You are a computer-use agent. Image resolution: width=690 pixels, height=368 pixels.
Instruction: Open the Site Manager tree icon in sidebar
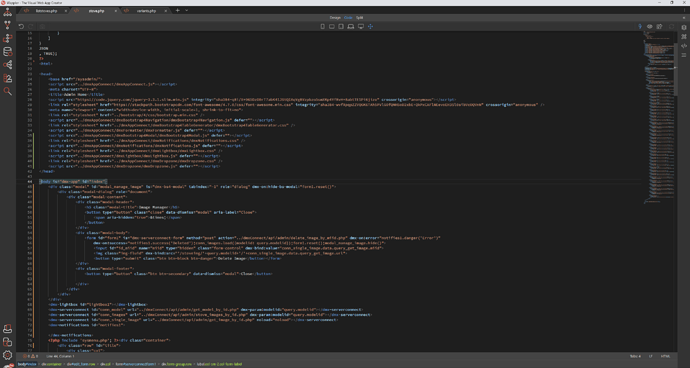tap(7, 12)
